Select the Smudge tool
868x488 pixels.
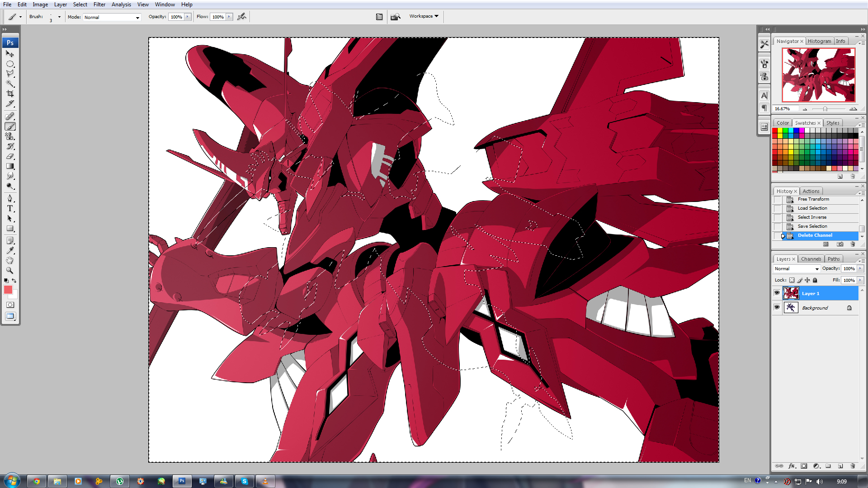[x=10, y=176]
